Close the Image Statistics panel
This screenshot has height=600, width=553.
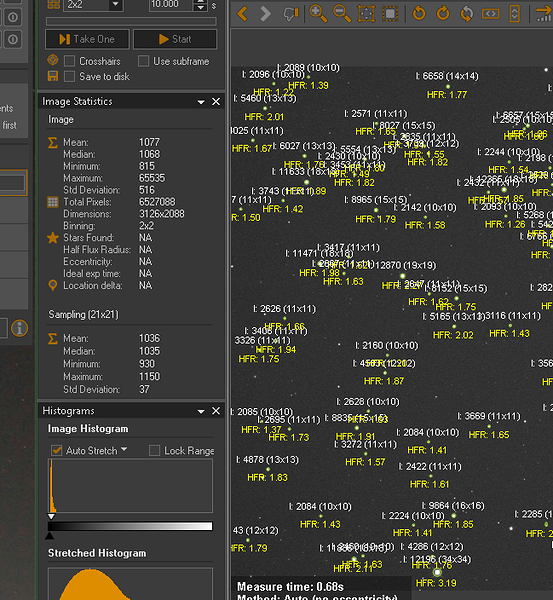click(216, 101)
